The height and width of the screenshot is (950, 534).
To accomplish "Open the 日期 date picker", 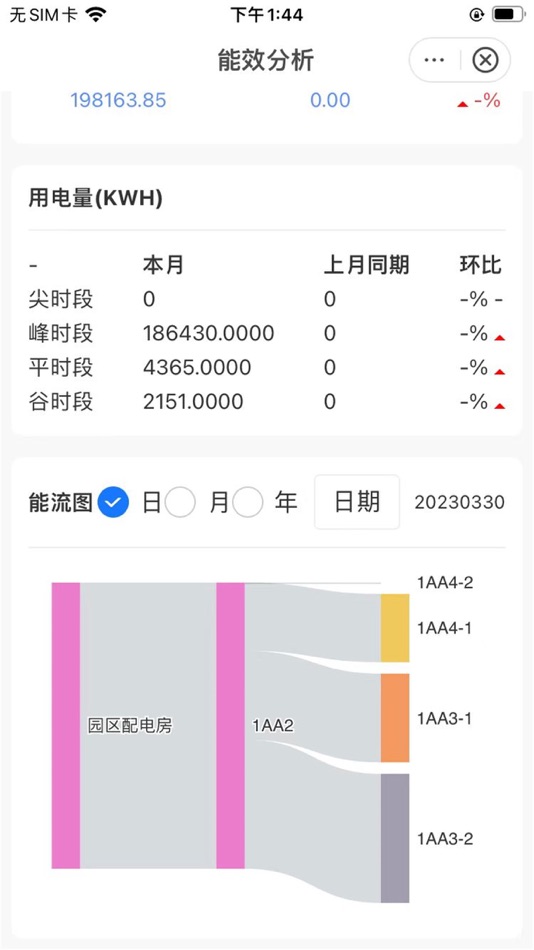I will pyautogui.click(x=357, y=502).
